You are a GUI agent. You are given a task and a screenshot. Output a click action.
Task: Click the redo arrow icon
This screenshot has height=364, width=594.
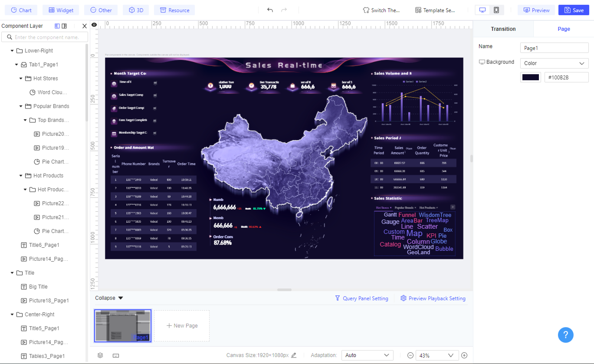284,10
